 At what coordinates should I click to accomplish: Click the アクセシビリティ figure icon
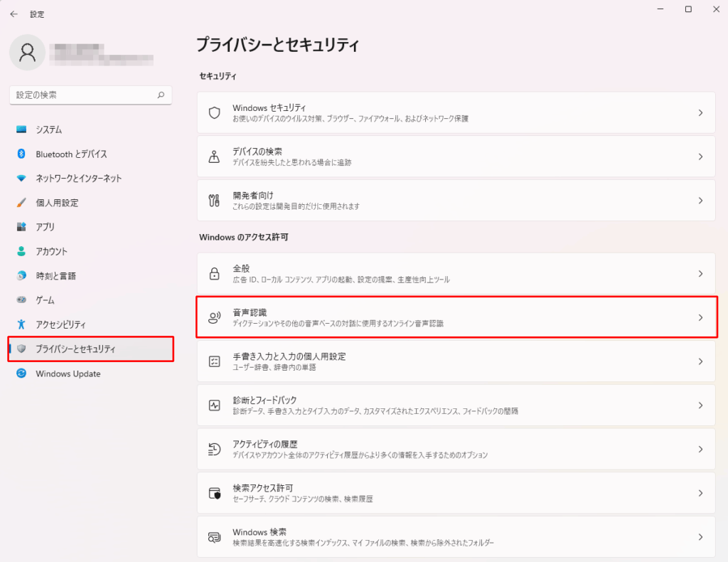coord(21,324)
